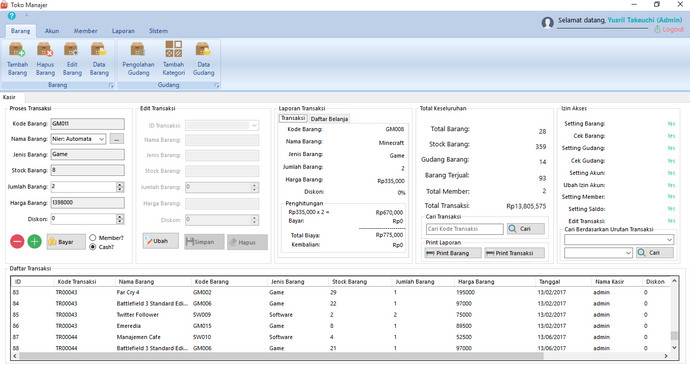Click Cari button in Izin Akses panel
The width and height of the screenshot is (690, 365).
(654, 253)
